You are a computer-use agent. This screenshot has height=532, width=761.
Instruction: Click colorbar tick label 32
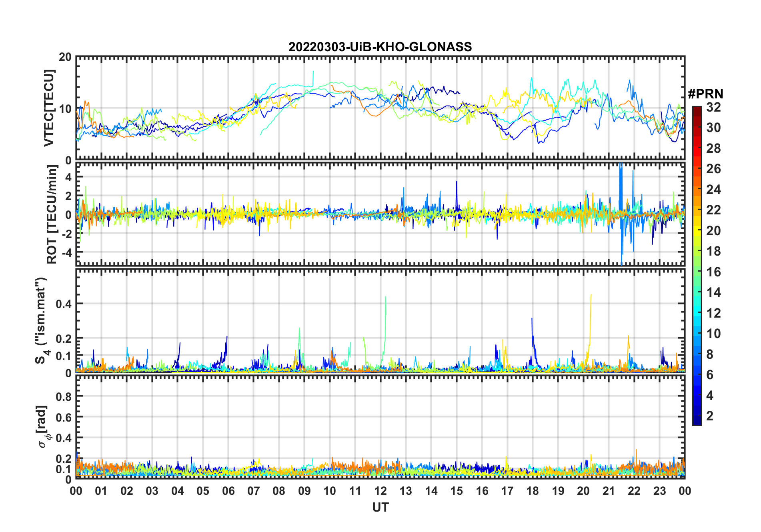click(713, 107)
